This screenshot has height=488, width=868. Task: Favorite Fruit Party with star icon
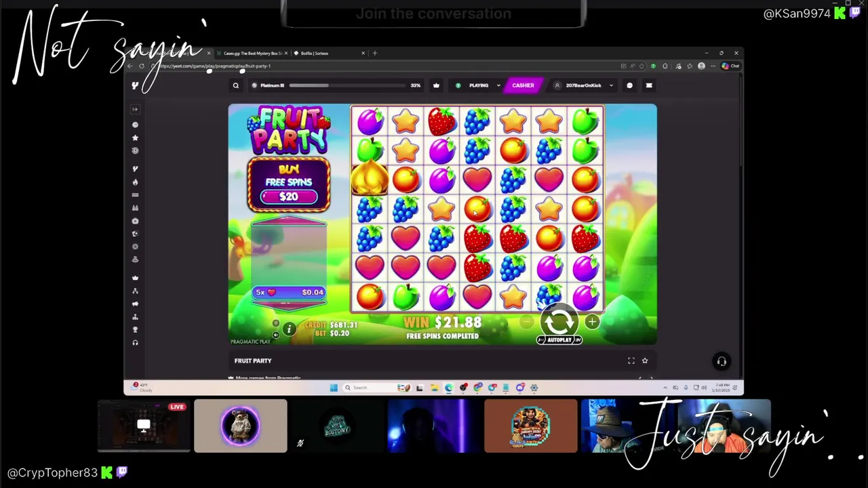coord(645,361)
